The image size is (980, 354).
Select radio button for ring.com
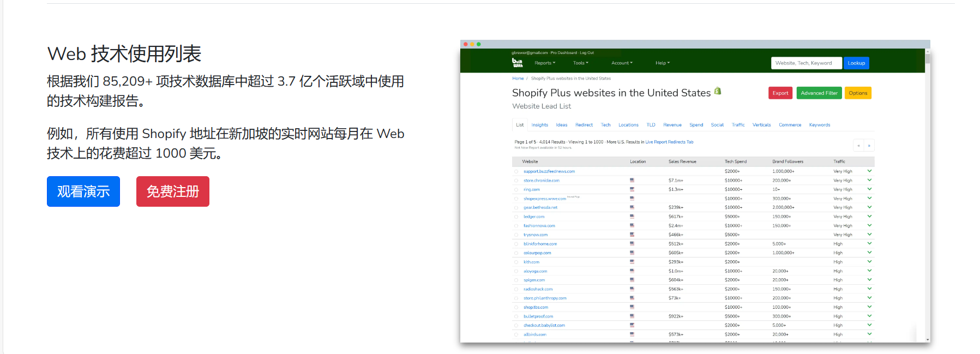[516, 189]
